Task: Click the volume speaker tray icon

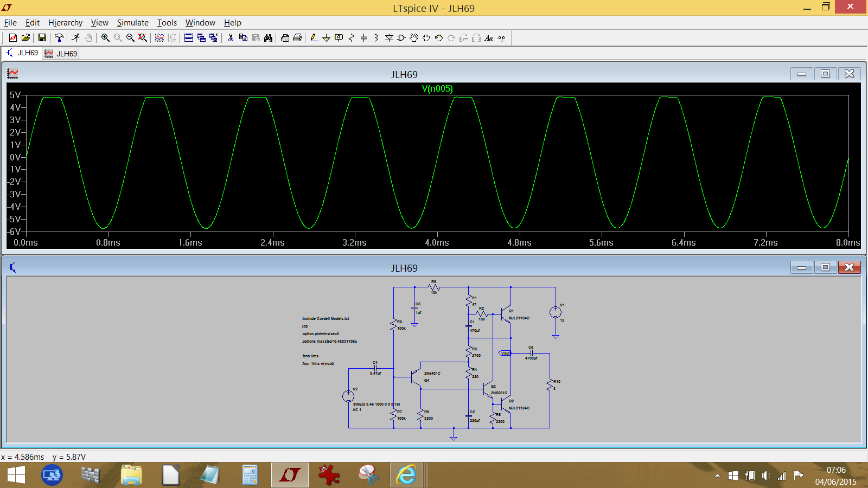Action: [x=766, y=476]
